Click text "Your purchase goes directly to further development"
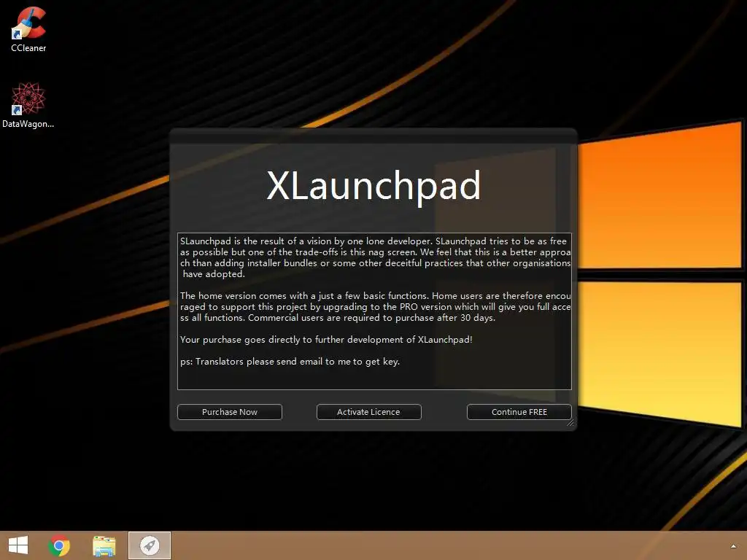747x560 pixels. tap(291, 340)
